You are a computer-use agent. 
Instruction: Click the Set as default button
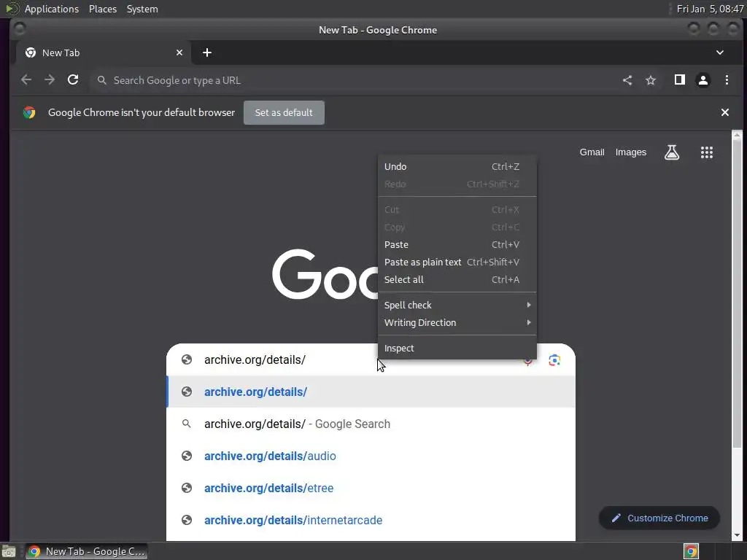(284, 113)
